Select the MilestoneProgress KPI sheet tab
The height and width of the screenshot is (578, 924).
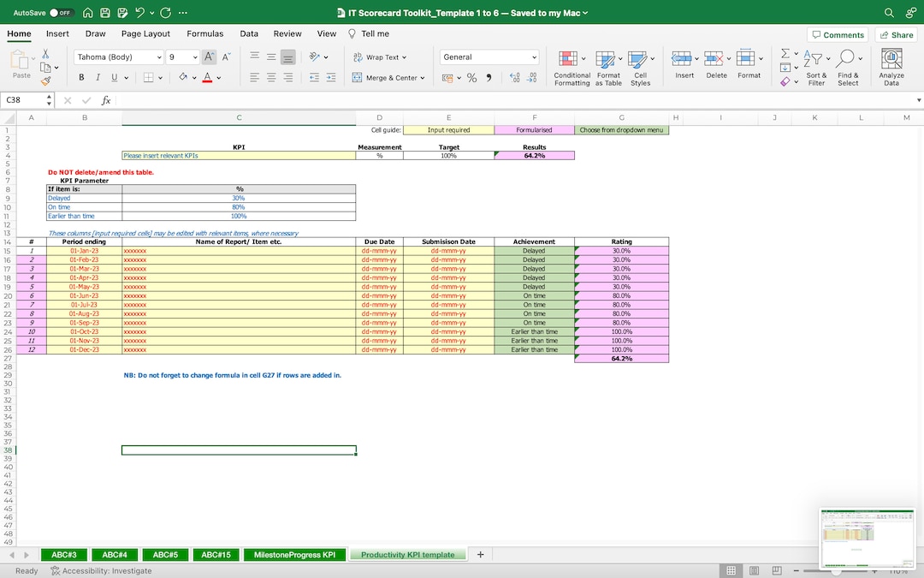(294, 554)
